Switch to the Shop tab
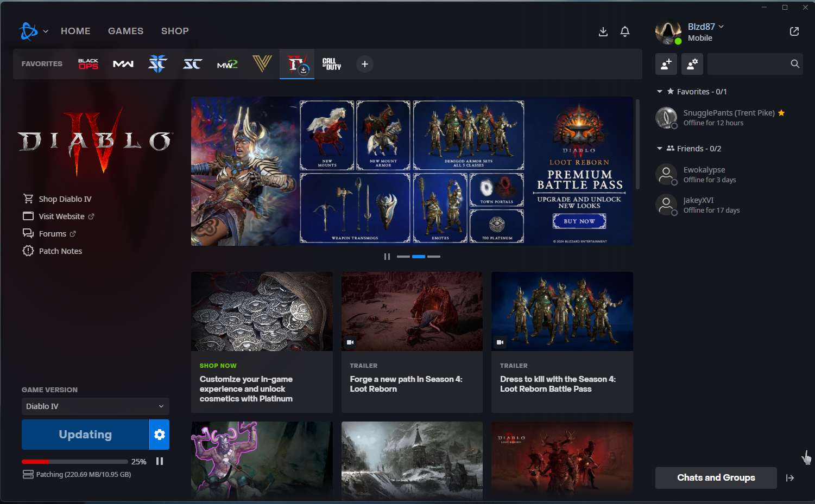Image resolution: width=815 pixels, height=504 pixels. point(175,31)
